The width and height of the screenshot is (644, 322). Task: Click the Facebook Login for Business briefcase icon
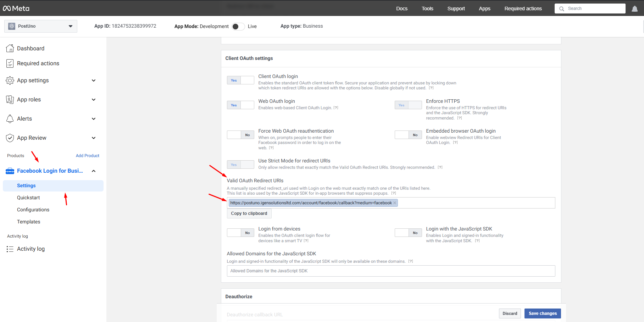point(10,171)
